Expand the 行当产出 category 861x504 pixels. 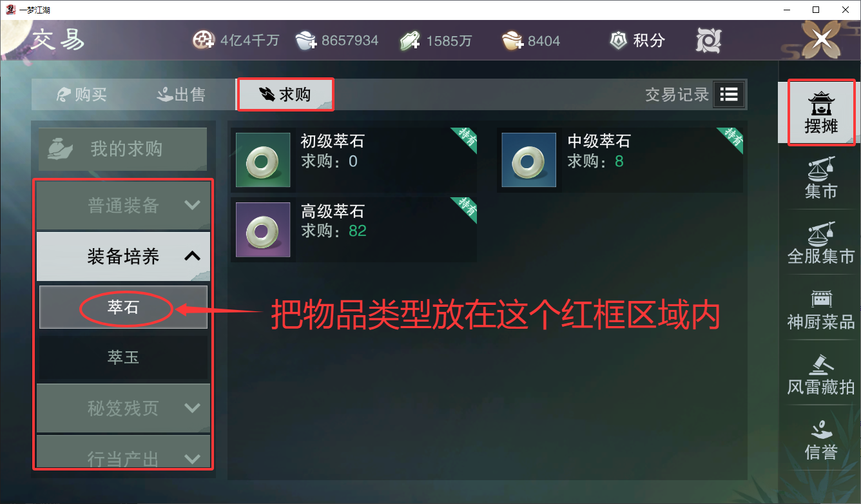coord(124,452)
